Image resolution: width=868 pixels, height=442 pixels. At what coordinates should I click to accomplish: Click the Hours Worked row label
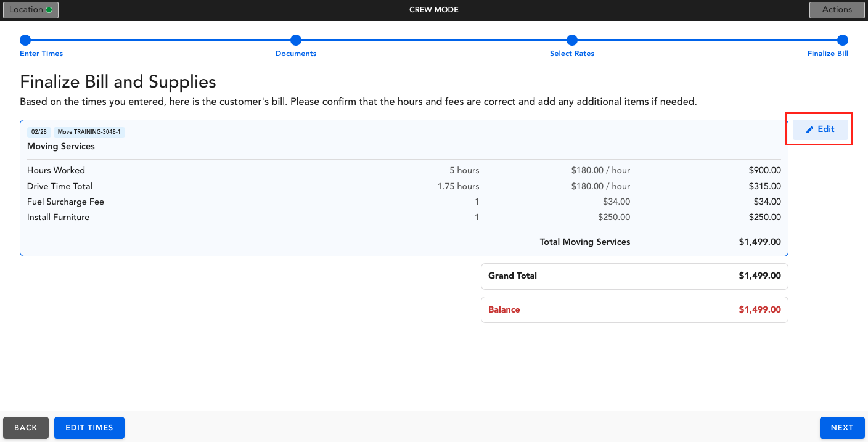(x=56, y=170)
